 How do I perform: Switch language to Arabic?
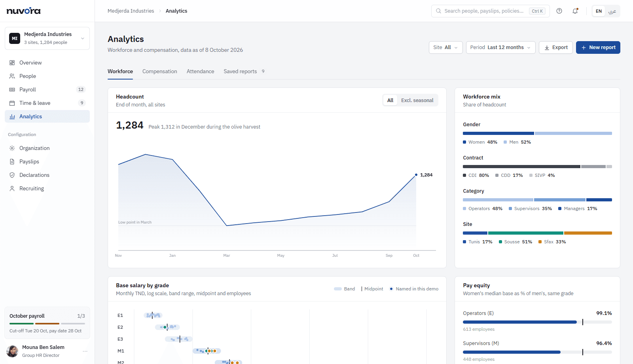coord(612,11)
